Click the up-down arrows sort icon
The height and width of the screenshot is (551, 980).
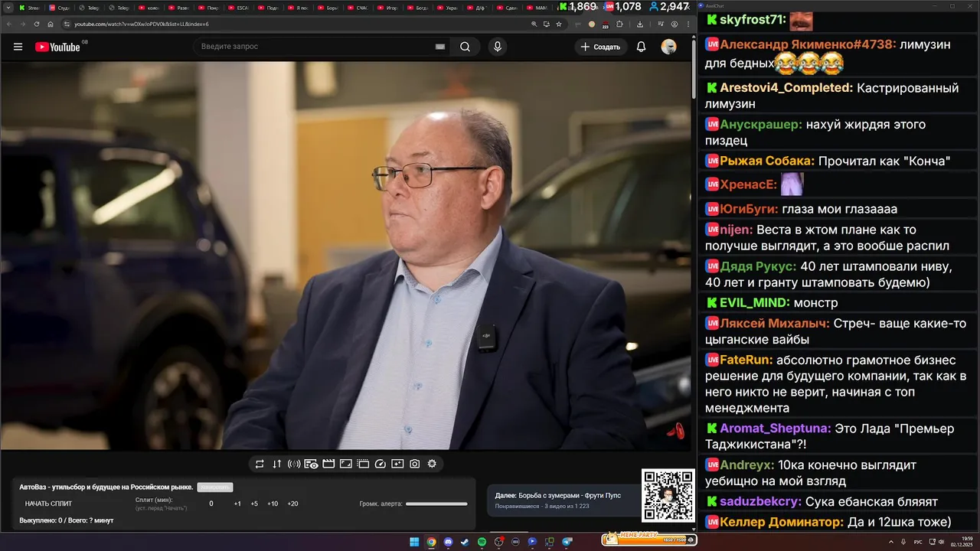[276, 464]
